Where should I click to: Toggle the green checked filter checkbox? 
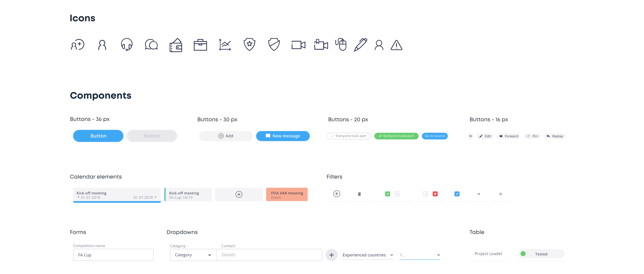pyautogui.click(x=388, y=194)
